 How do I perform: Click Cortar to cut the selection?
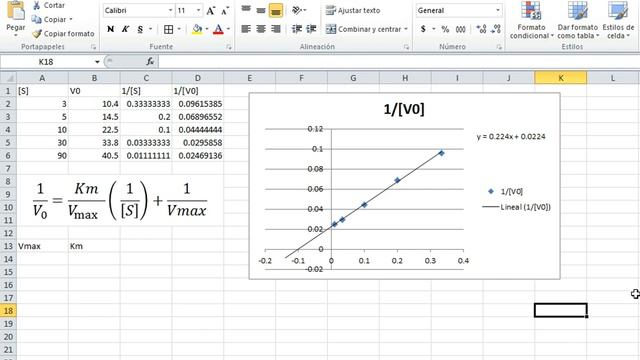[49, 5]
